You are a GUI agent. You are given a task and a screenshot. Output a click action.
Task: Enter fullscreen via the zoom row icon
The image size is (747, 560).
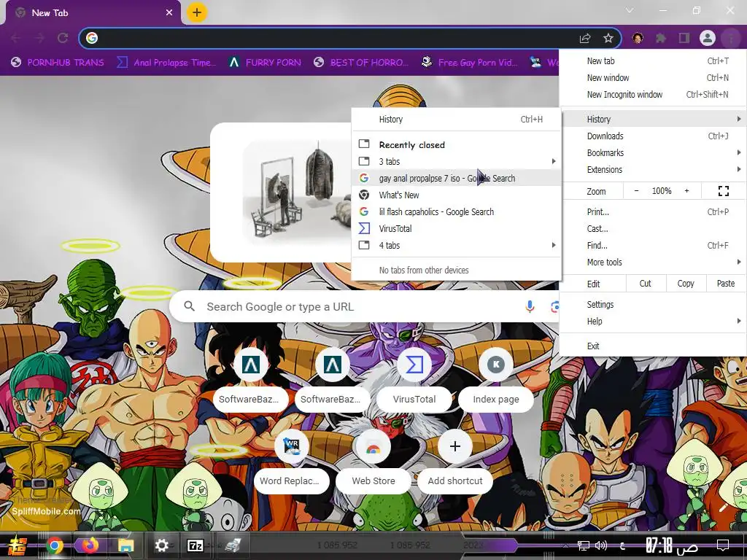click(x=723, y=191)
